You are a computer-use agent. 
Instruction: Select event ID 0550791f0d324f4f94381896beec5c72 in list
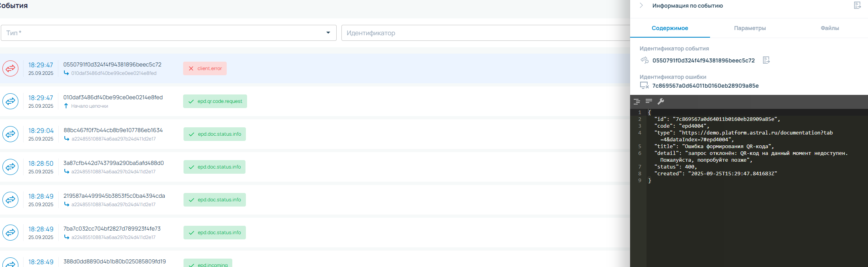[112, 64]
